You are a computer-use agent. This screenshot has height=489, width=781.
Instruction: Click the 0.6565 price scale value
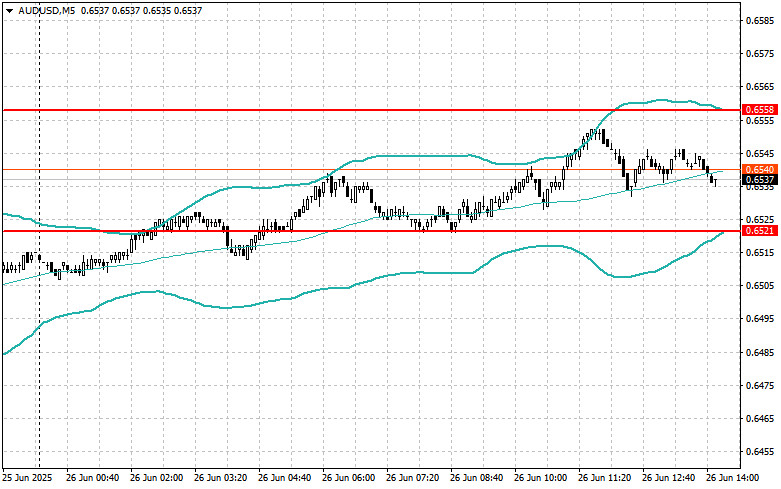760,87
